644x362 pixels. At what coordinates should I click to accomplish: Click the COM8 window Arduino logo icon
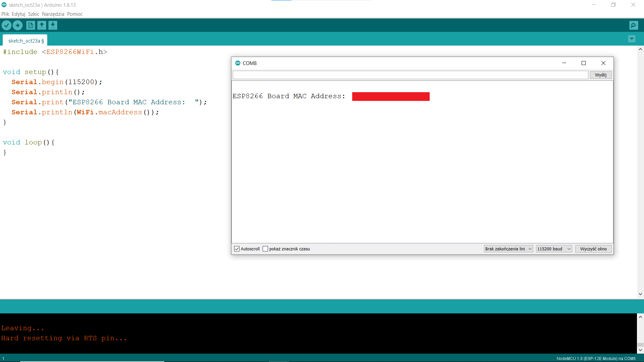(238, 63)
